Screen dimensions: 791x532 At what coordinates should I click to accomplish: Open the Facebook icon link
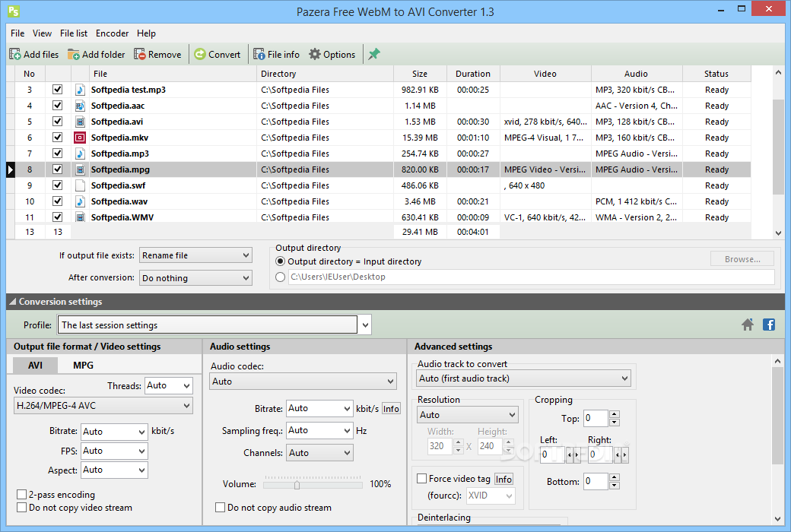click(x=769, y=325)
